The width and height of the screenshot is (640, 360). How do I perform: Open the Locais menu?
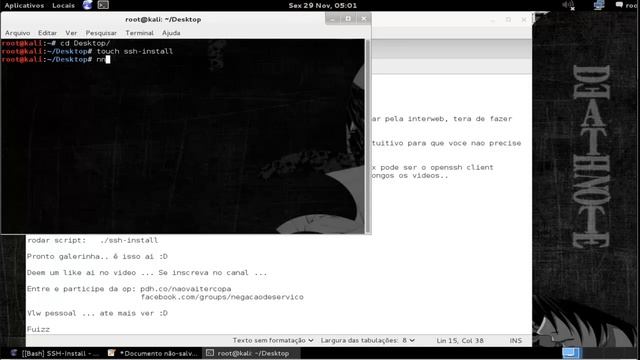click(63, 6)
